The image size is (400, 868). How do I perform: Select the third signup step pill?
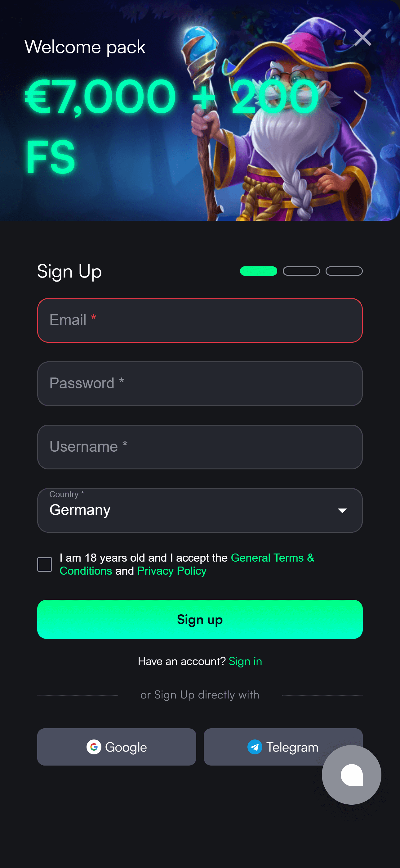pos(344,271)
